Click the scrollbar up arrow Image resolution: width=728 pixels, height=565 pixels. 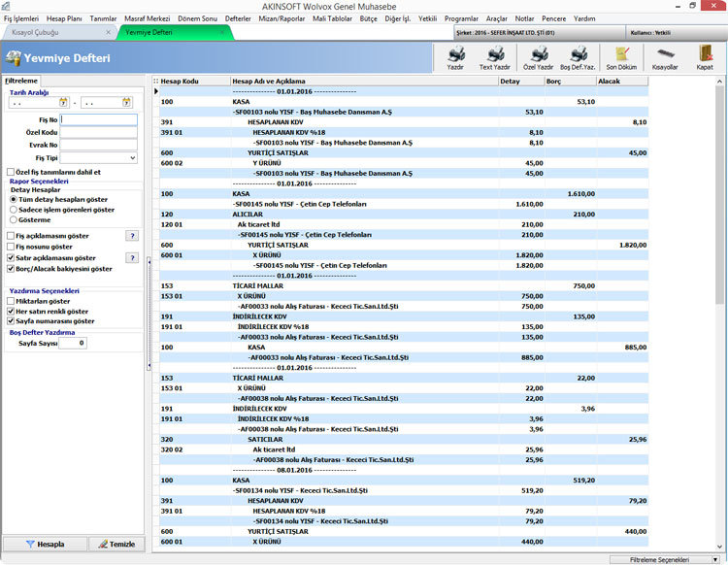(719, 82)
